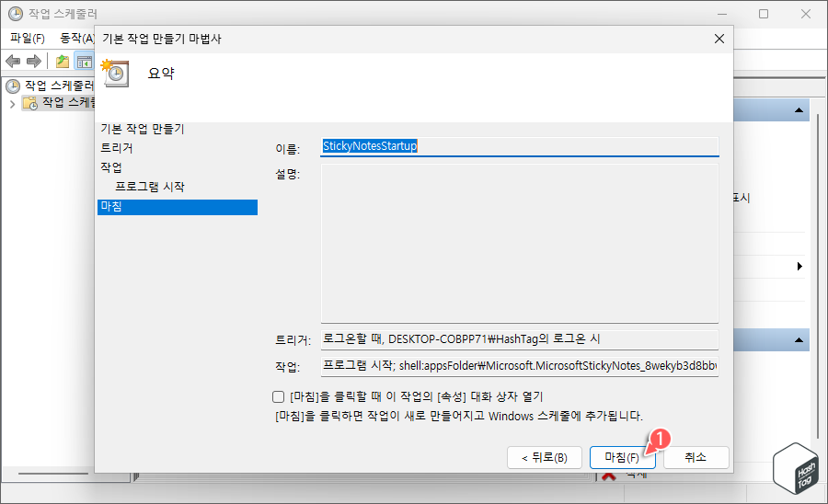Click the Up one level folder icon
This screenshot has width=828, height=504.
pos(63,62)
